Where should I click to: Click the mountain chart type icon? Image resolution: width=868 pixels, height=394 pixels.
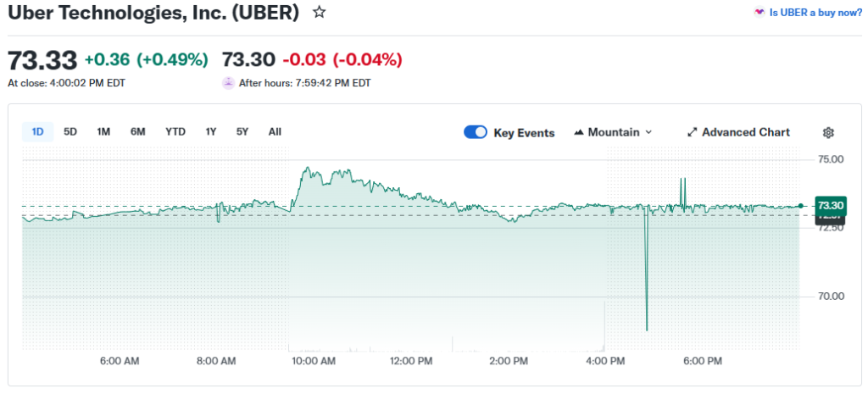coord(580,132)
